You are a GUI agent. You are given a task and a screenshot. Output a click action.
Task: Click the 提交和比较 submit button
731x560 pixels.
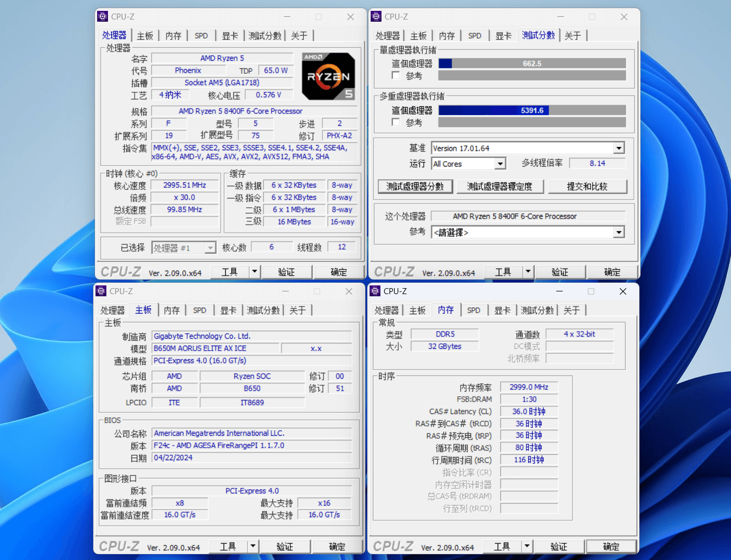588,186
